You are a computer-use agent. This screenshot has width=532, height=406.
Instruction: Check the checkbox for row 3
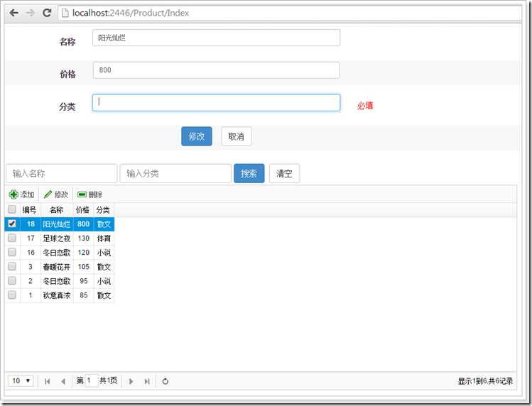[x=12, y=267]
